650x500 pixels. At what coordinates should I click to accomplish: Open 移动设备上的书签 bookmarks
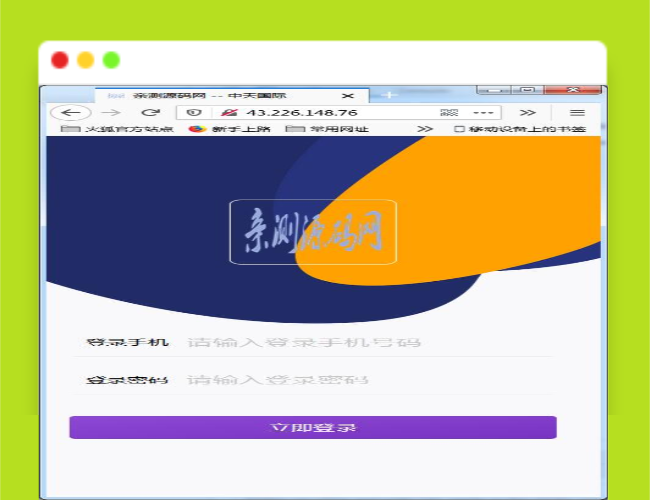(x=520, y=129)
